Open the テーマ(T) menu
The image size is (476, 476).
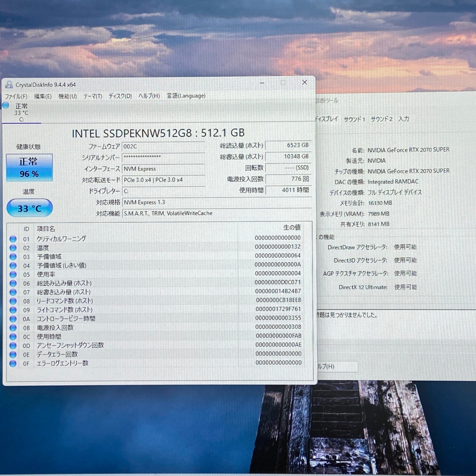tap(93, 96)
